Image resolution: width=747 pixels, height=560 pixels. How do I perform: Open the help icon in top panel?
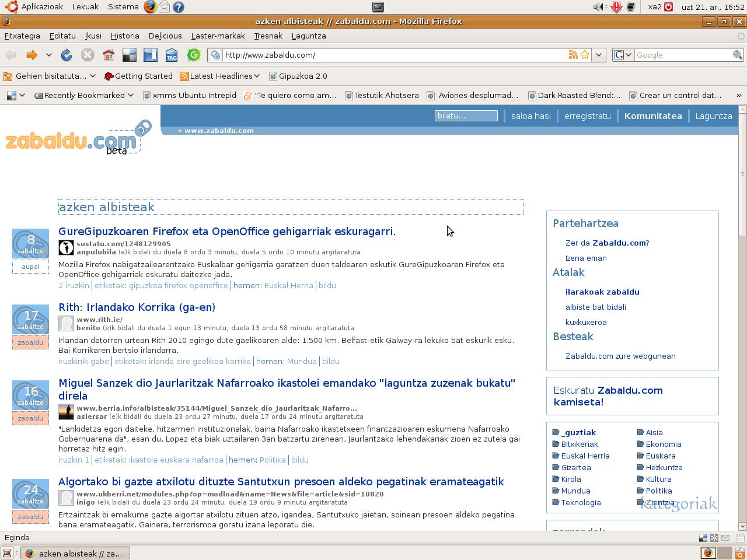(179, 7)
